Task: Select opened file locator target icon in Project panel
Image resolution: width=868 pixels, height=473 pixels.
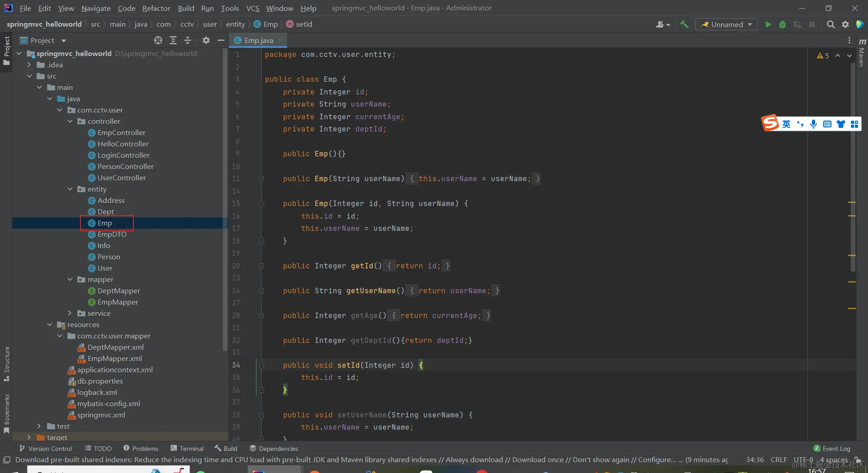Action: pos(158,41)
